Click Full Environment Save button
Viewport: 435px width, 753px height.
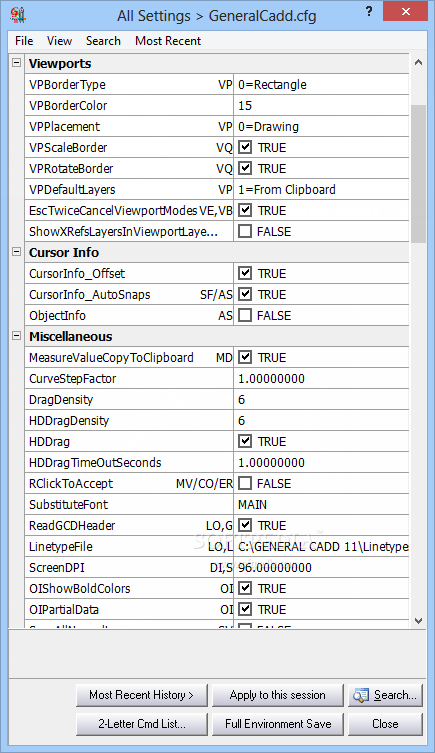point(278,724)
